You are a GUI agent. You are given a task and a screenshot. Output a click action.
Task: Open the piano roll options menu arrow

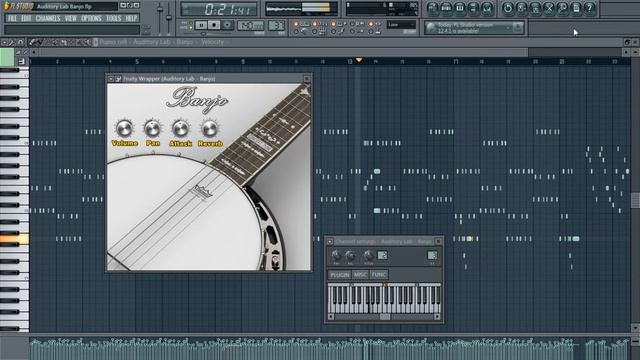(x=4, y=42)
